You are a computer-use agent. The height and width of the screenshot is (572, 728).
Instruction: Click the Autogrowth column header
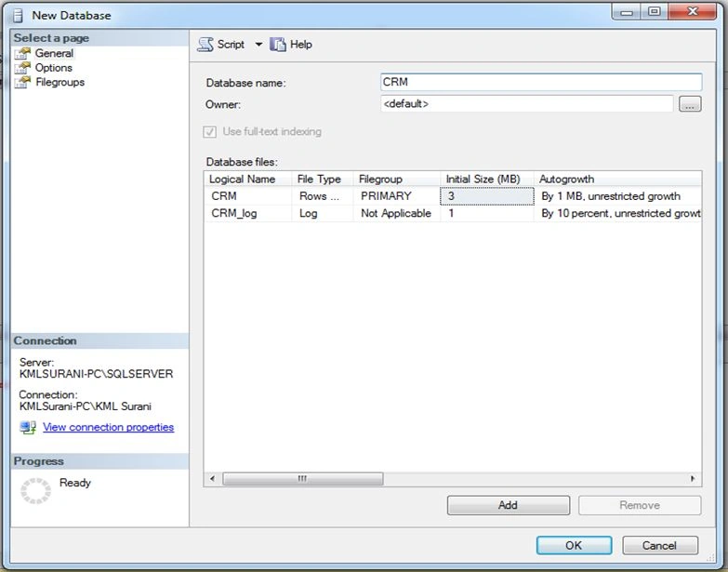click(618, 180)
